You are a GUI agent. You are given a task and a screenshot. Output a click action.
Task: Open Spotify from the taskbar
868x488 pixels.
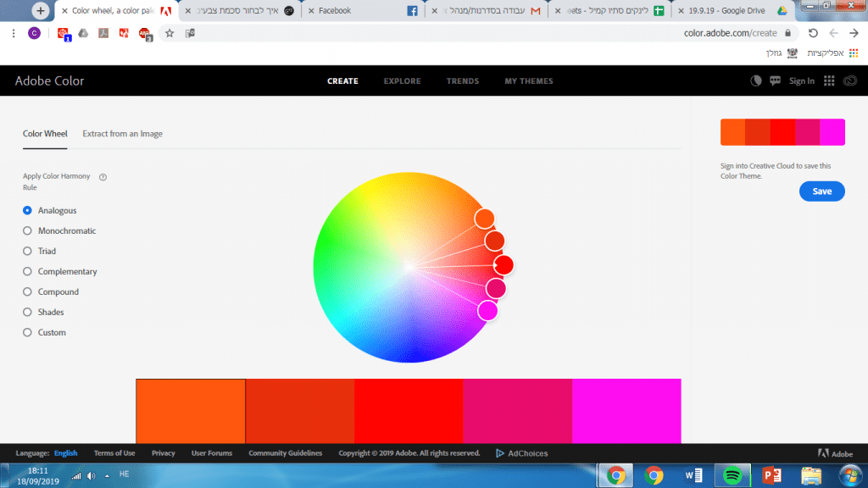732,475
